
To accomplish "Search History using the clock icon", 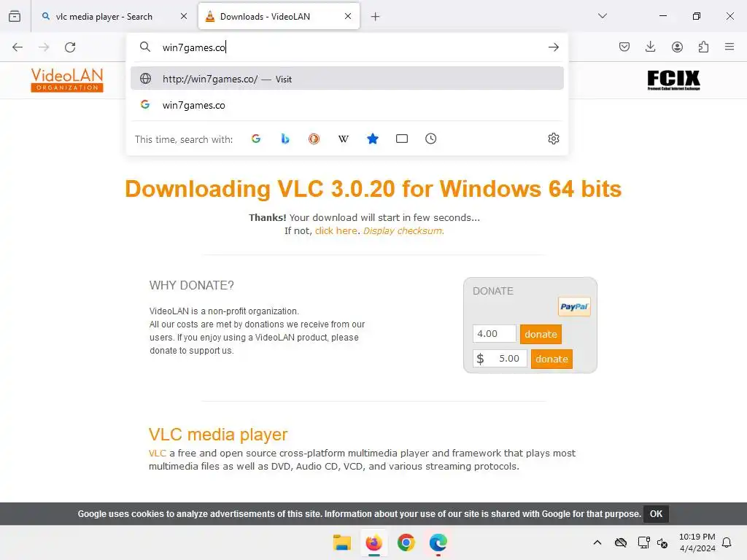I will [x=430, y=139].
